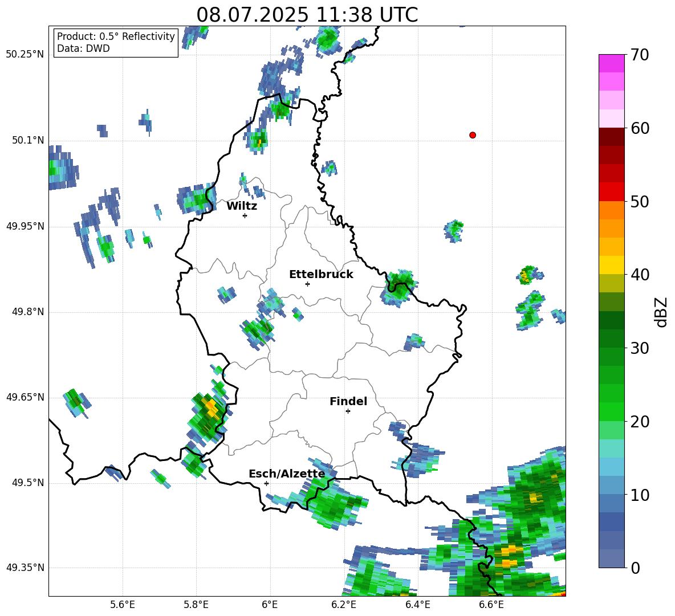The image size is (675, 616).
Task: Click the yellow 40 dBZ colorbar segment
Action: pyautogui.click(x=611, y=265)
